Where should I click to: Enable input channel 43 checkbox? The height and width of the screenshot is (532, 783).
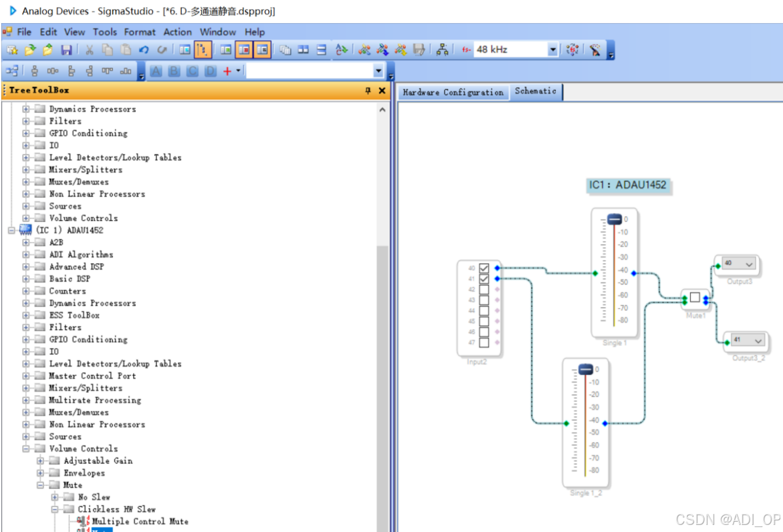(x=484, y=300)
